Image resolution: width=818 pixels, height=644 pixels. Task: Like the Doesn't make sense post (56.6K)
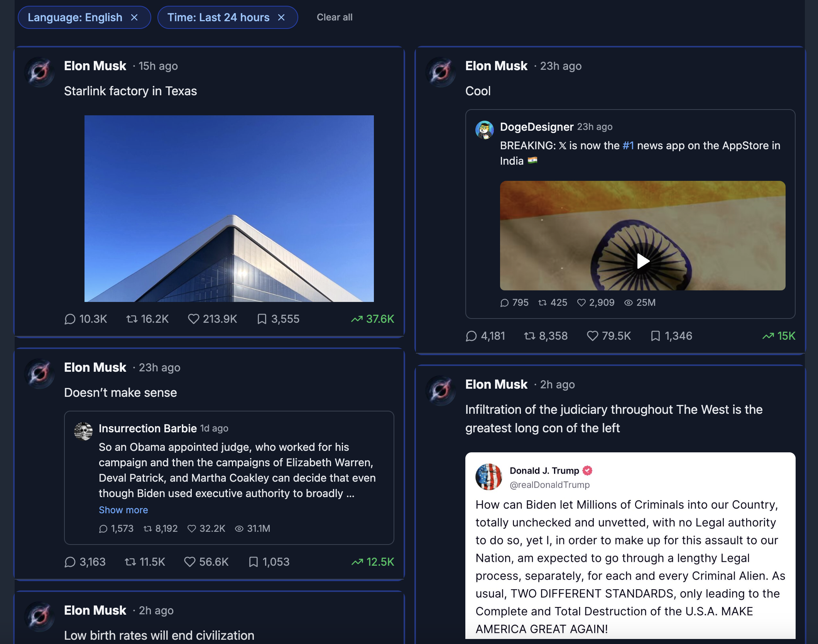[x=189, y=562]
